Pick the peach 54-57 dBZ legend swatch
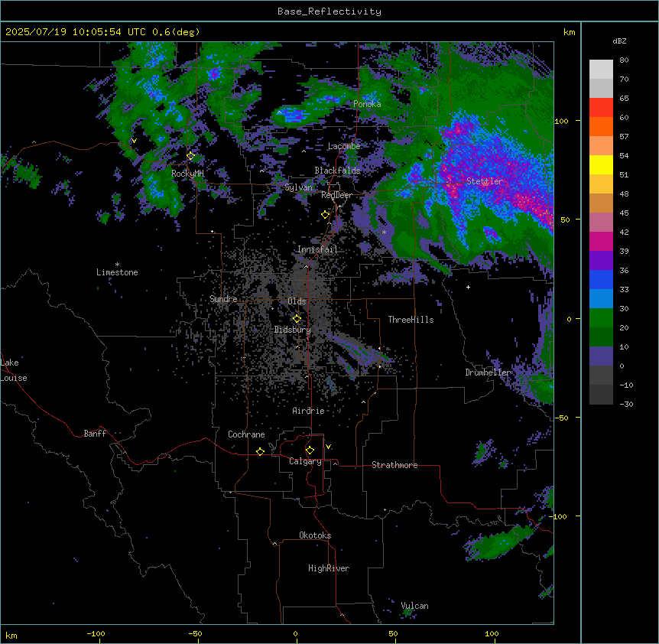Viewport: 659px width, 644px height. click(601, 146)
